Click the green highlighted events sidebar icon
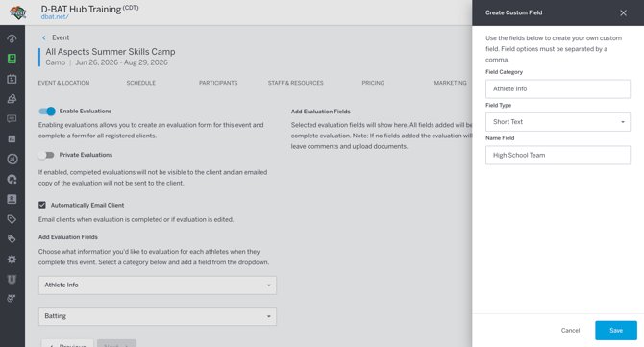This screenshot has height=347, width=644. point(12,59)
